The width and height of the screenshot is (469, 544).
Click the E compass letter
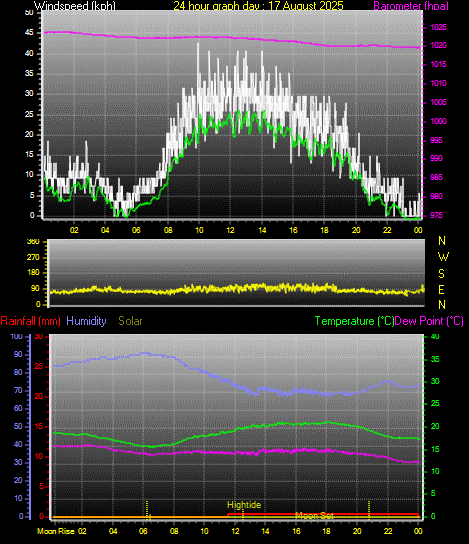(x=442, y=289)
